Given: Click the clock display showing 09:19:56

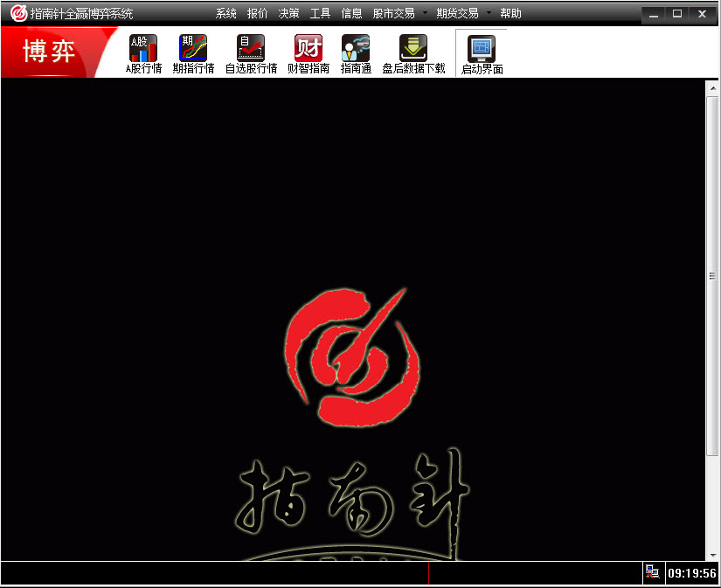Looking at the screenshot, I should coord(690,573).
